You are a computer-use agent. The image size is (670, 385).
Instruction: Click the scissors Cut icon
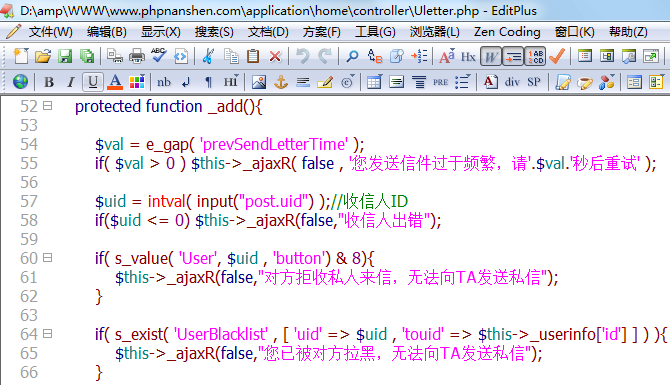pos(208,56)
